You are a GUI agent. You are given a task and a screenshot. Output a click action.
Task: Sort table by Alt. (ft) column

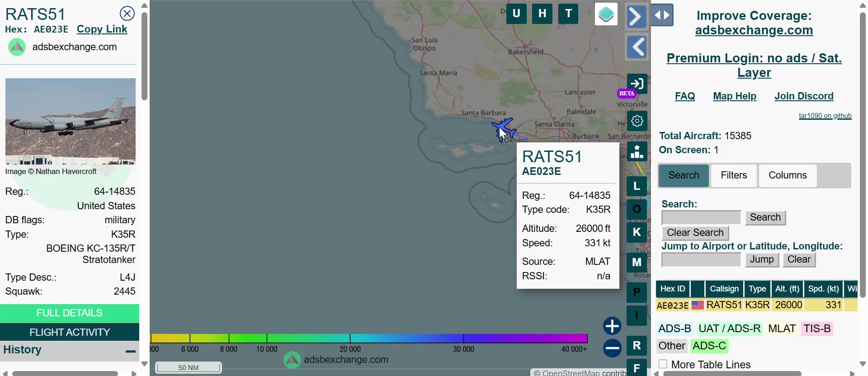click(x=788, y=289)
